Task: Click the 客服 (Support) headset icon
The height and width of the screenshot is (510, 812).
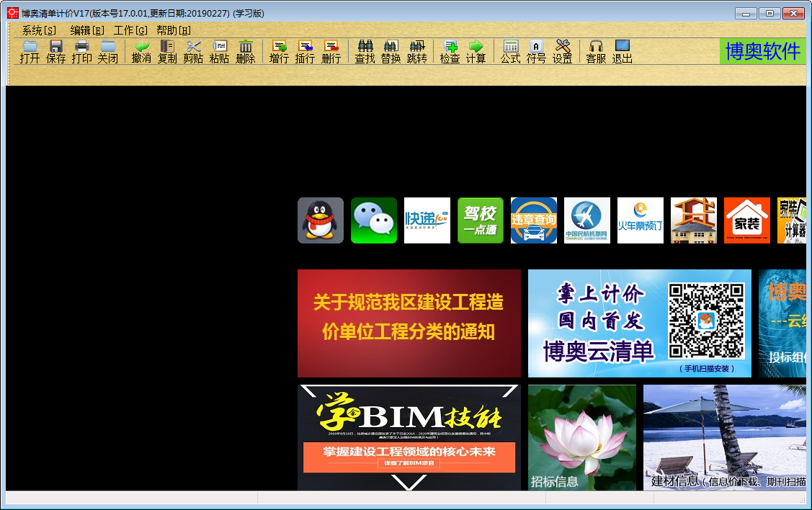Action: (x=596, y=52)
